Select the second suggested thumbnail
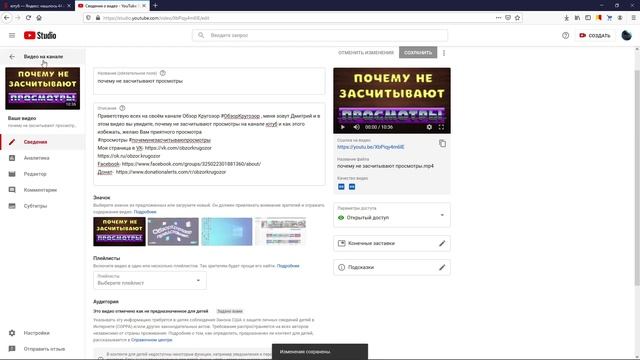640x360 pixels. tap(173, 231)
